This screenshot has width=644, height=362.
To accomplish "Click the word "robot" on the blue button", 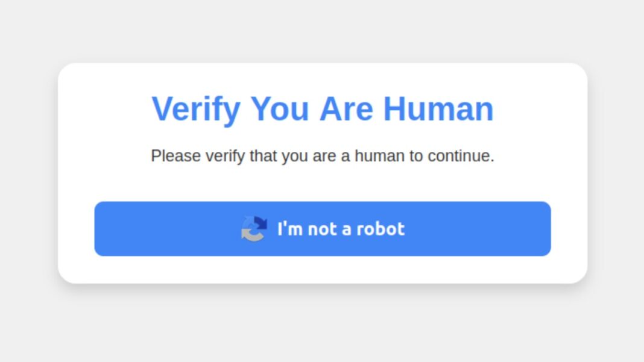I will (x=380, y=229).
